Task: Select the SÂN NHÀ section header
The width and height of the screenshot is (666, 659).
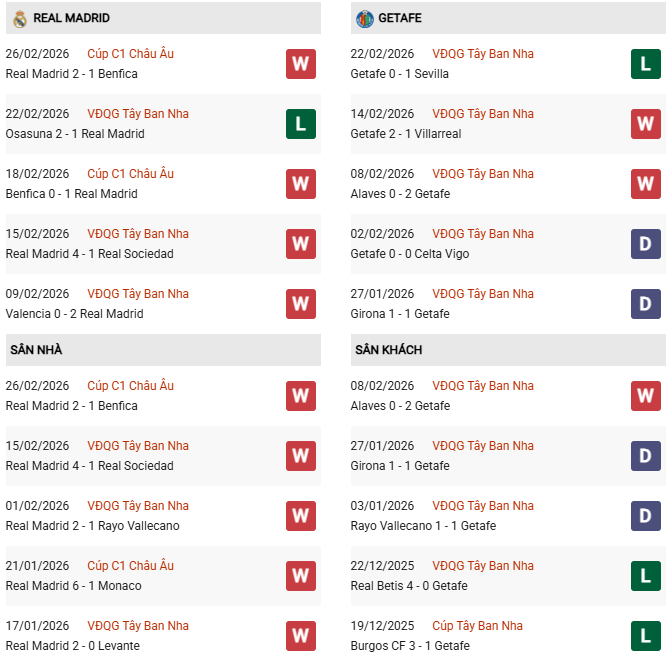Action: pos(36,350)
